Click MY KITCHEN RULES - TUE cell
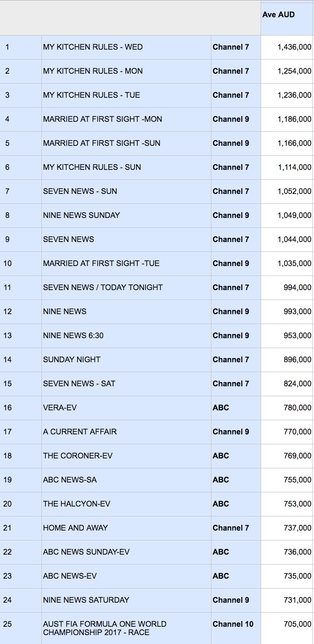Image resolution: width=314 pixels, height=644 pixels. 126,95
